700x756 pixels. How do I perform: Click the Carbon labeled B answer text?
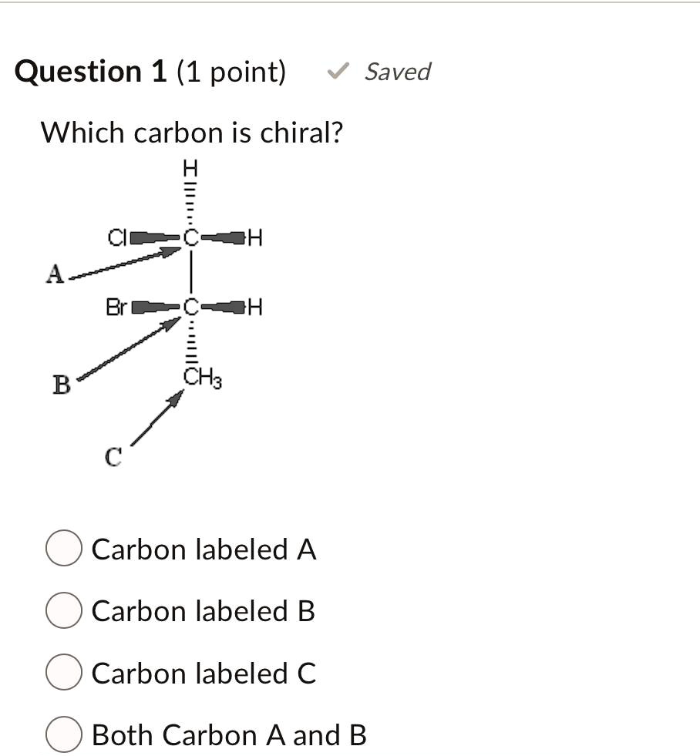204,611
